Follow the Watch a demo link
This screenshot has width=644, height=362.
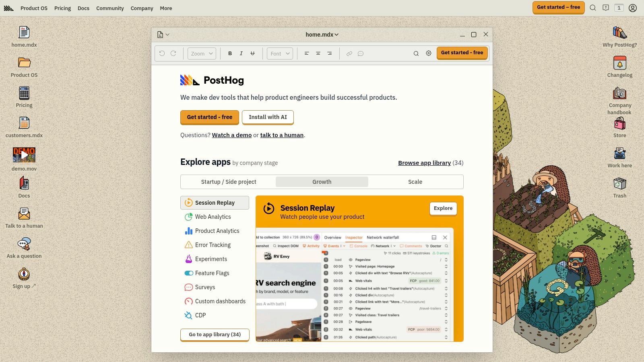(x=232, y=135)
